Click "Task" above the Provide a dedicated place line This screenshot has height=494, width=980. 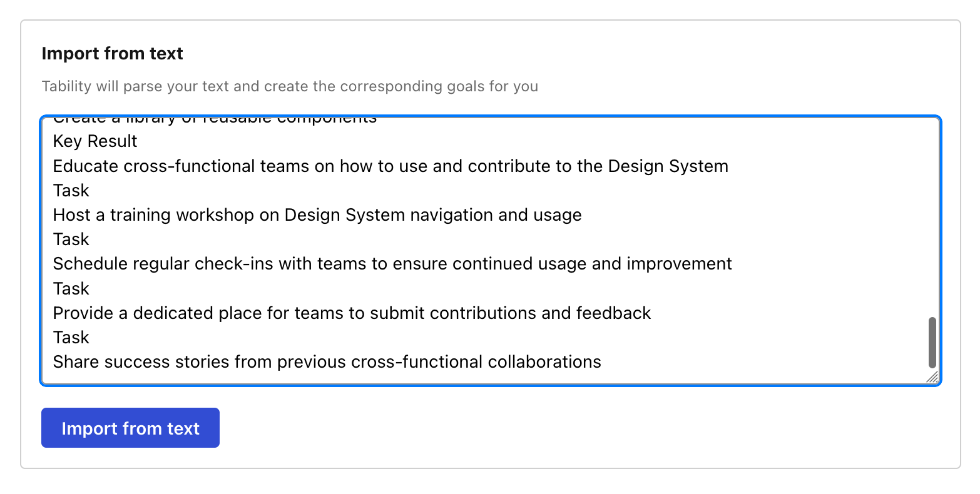(71, 289)
